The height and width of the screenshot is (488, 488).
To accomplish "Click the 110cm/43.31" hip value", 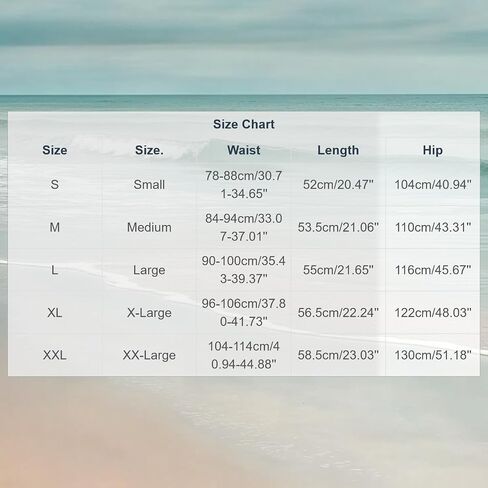I will click(x=433, y=227).
